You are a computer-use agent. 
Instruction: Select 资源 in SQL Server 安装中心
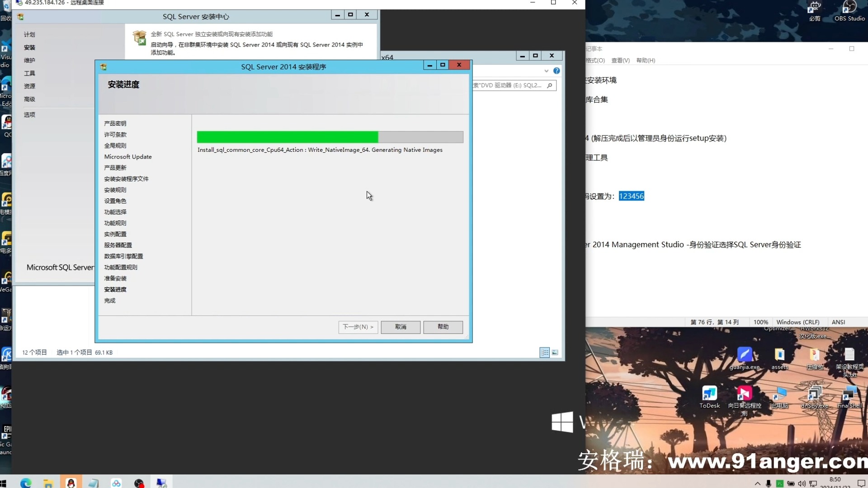coord(29,86)
